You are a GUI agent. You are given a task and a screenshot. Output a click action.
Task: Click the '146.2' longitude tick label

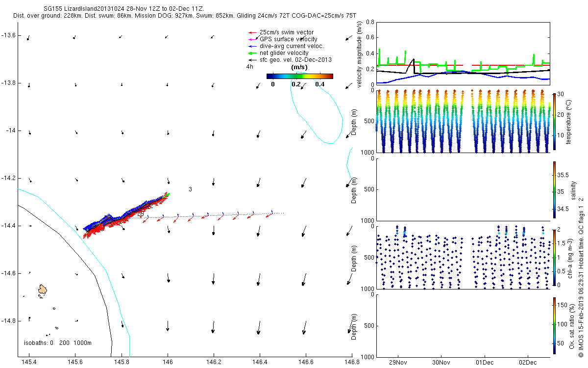(x=214, y=362)
